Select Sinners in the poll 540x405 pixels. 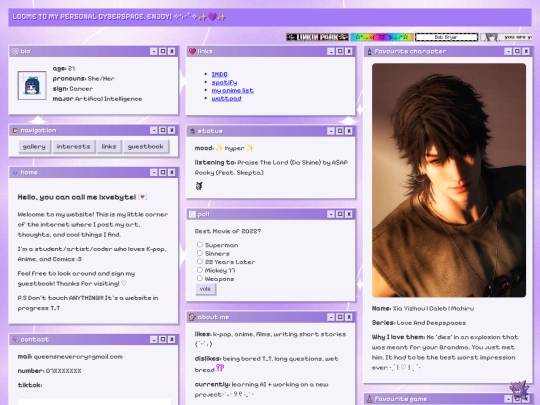click(x=200, y=253)
